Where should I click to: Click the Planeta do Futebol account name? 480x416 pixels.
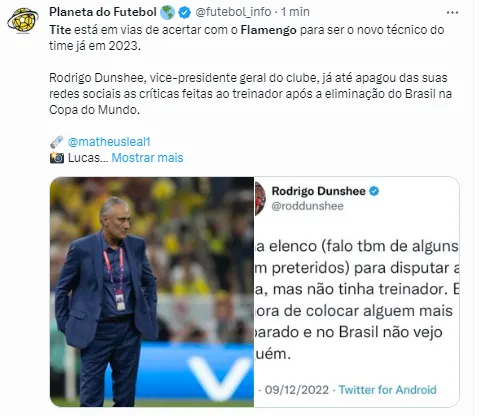point(103,12)
